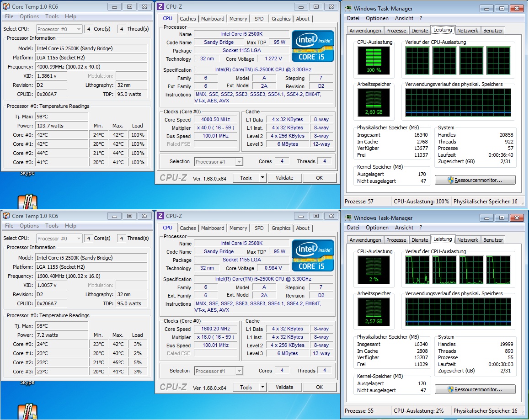Open the Datei menu in the upper Task-Manager

(353, 18)
